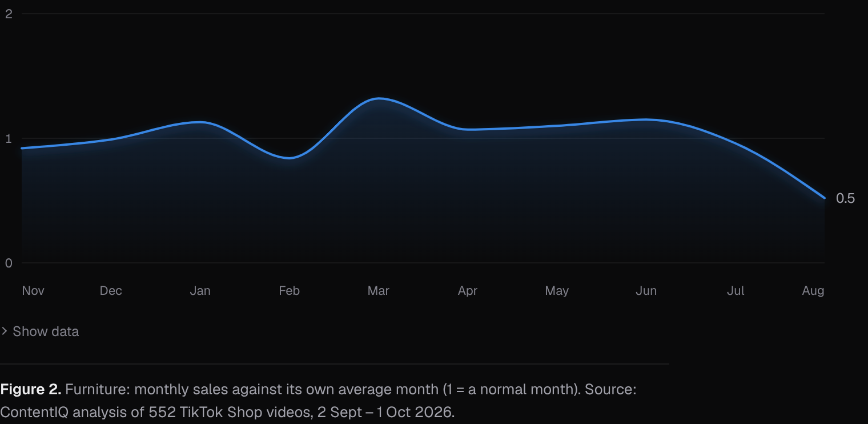The width and height of the screenshot is (868, 424).
Task: Click the y-axis label 1
Action: click(x=9, y=138)
